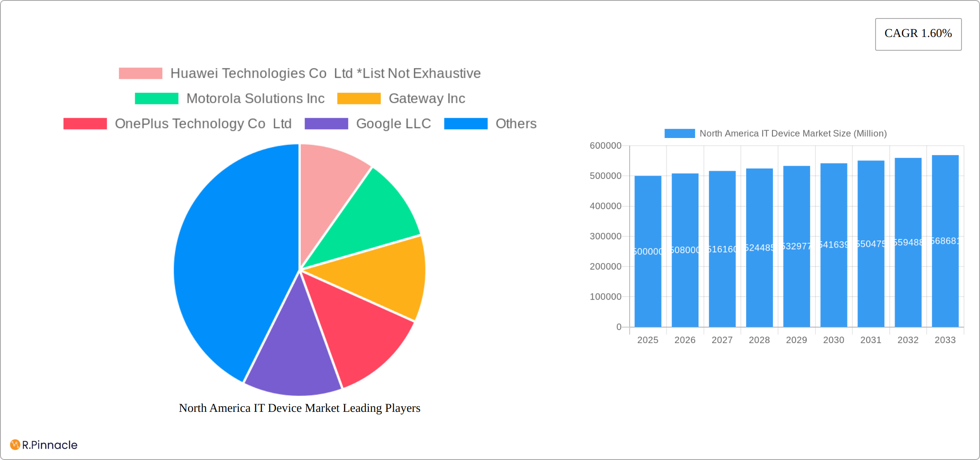The image size is (980, 460).
Task: Click the 2031 bar showing 550475
Action: (871, 244)
